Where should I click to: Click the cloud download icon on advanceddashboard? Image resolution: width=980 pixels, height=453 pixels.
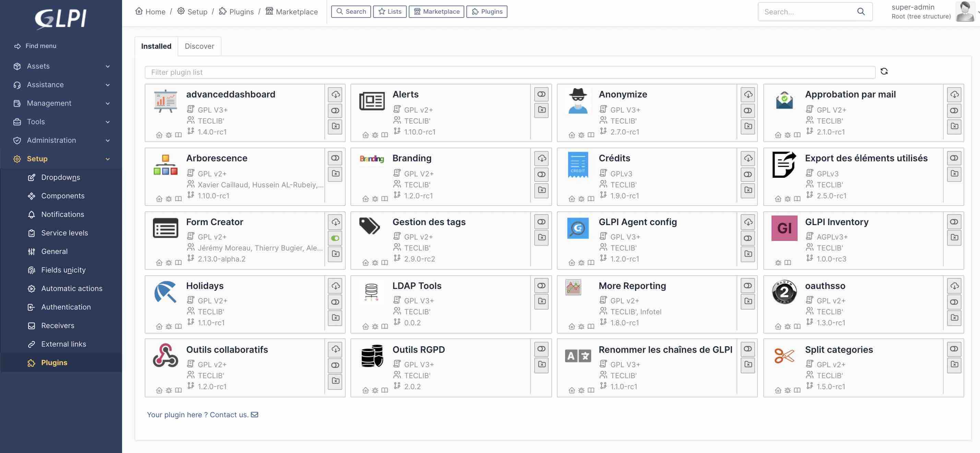335,94
